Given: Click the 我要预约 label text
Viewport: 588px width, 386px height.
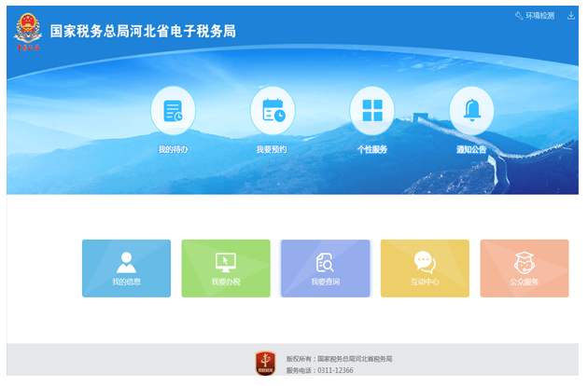Looking at the screenshot, I should [x=272, y=149].
